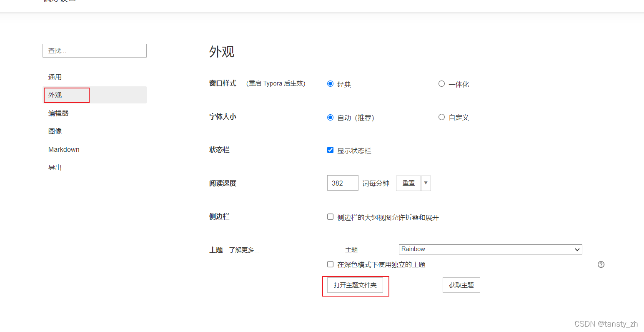Select 经典 window style

pos(330,83)
